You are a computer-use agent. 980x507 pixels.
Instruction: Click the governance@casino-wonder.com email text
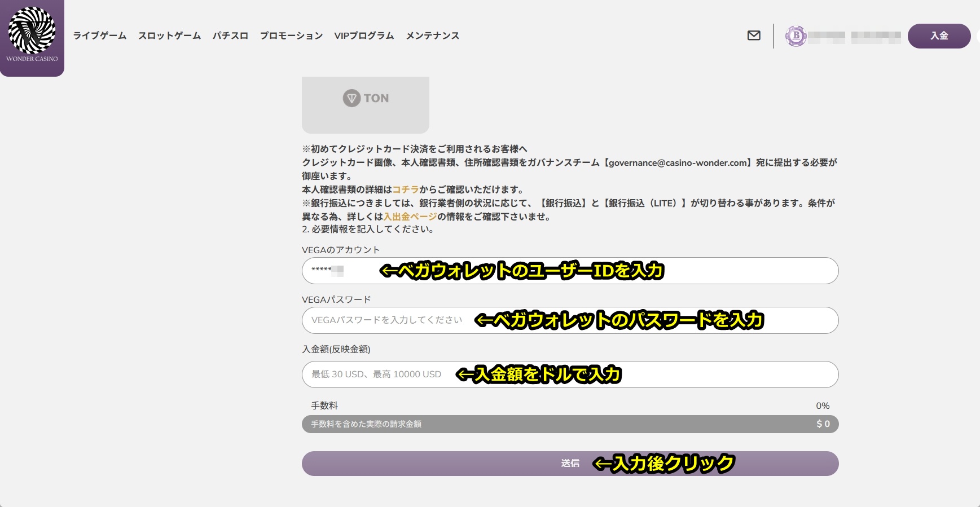point(678,162)
